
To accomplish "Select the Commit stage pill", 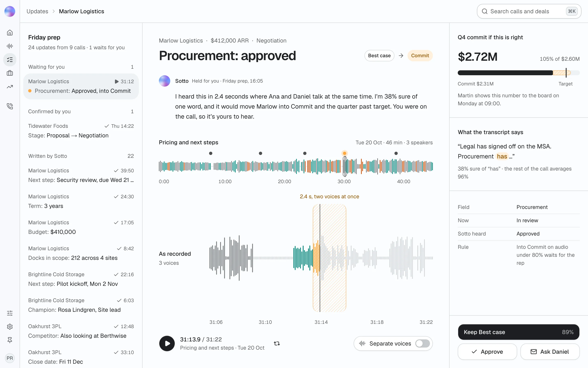I will pyautogui.click(x=420, y=56).
